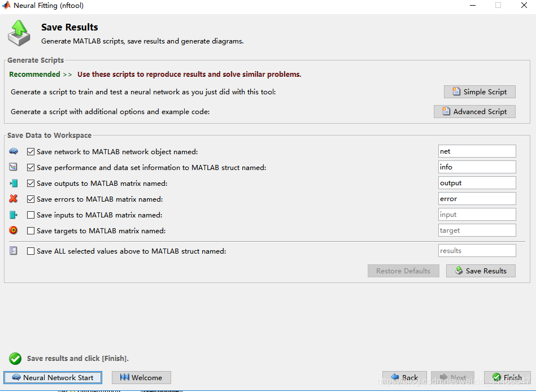Click the globe icon beside the network save option
The image size is (536, 392).
click(x=14, y=151)
